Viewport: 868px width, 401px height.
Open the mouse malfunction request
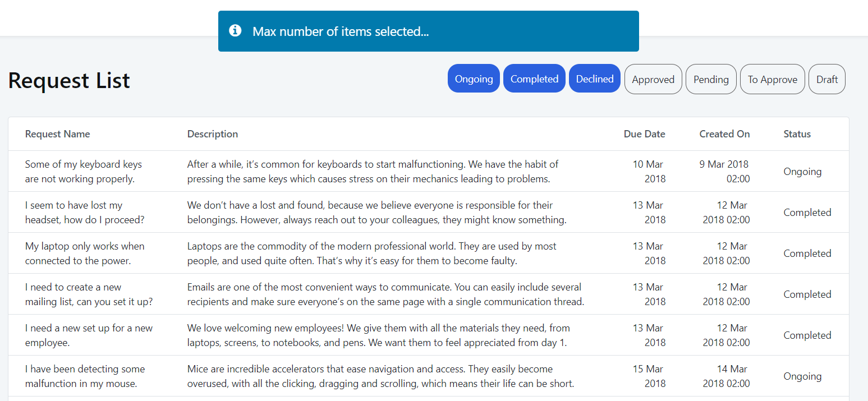[85, 376]
